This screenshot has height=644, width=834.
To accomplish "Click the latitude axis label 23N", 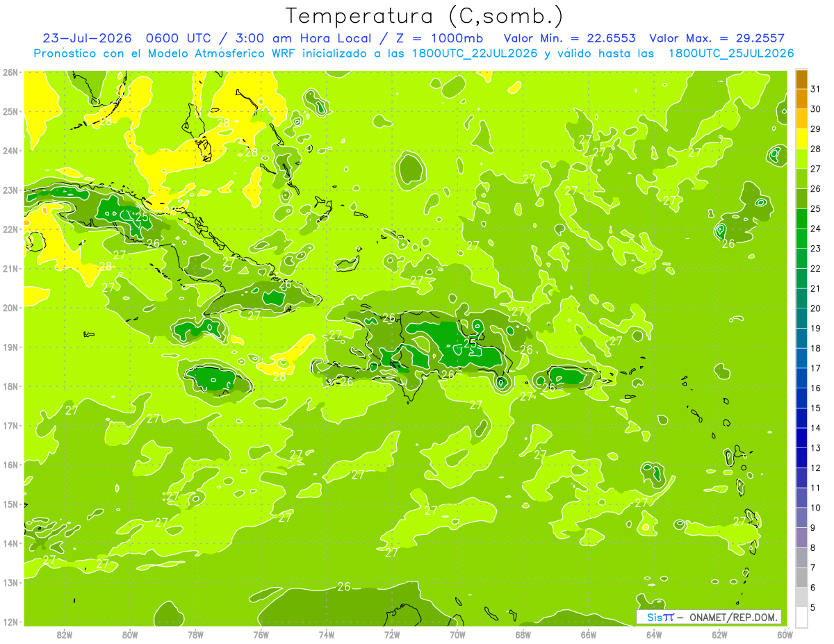I will [x=10, y=190].
